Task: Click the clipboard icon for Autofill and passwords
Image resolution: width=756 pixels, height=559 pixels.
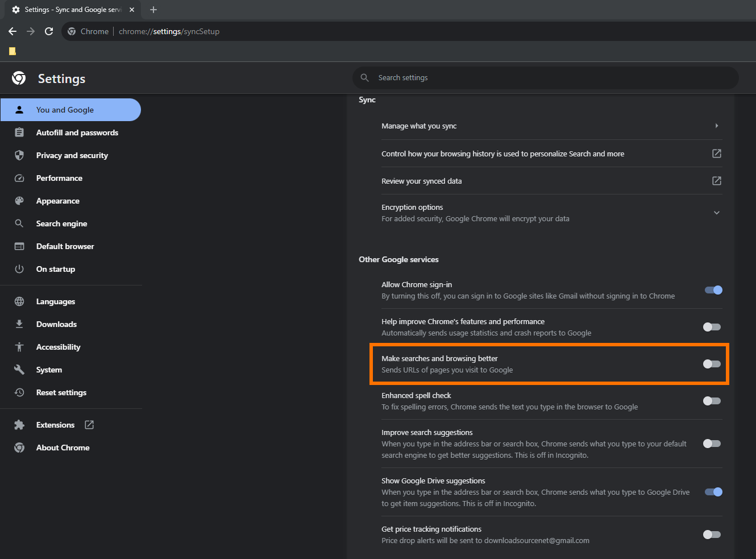Action: point(19,132)
